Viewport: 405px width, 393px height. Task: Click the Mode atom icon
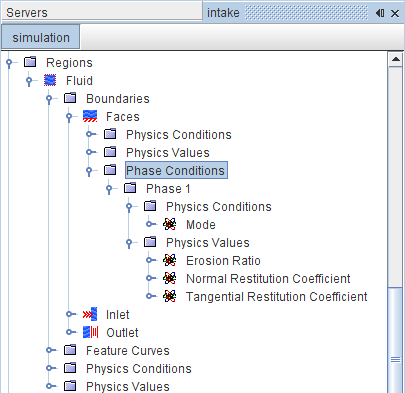[170, 224]
